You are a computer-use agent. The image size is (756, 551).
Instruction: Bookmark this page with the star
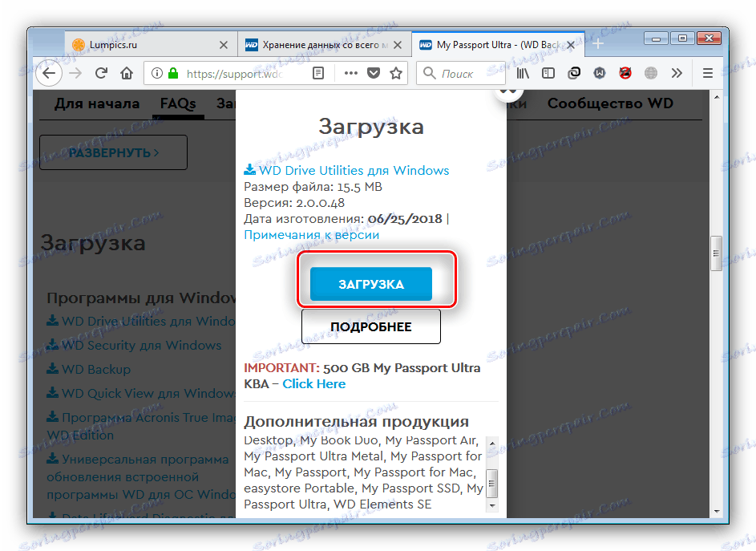(396, 73)
